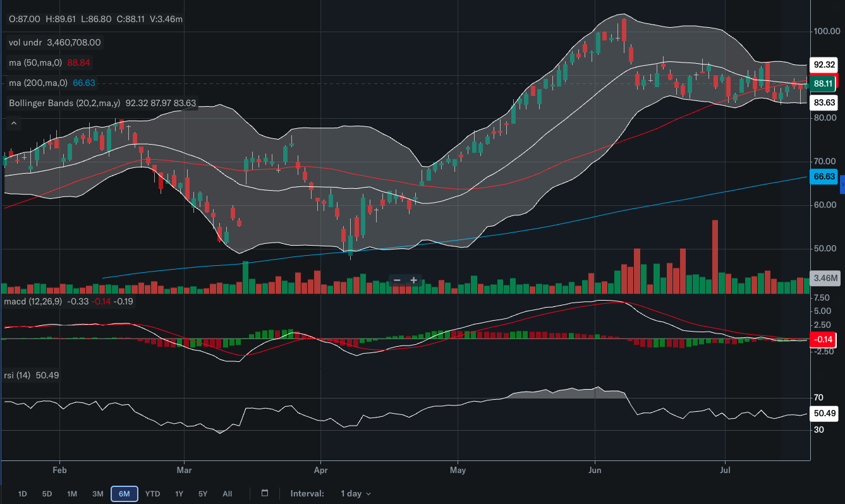This screenshot has height=504, width=845.
Task: Click the 88.11 current price label
Action: 824,83
